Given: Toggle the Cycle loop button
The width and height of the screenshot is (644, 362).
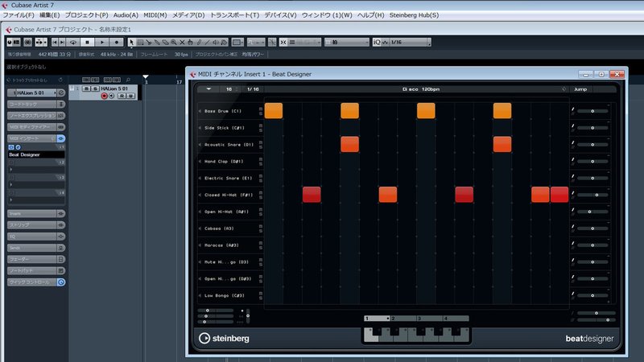Looking at the screenshot, I should [73, 43].
